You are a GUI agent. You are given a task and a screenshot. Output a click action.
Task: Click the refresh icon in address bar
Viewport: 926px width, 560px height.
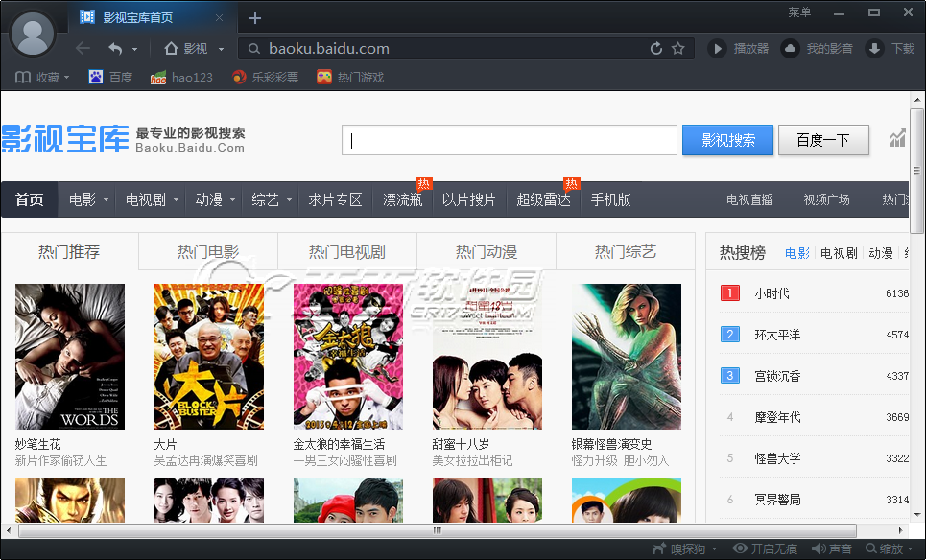tap(656, 48)
